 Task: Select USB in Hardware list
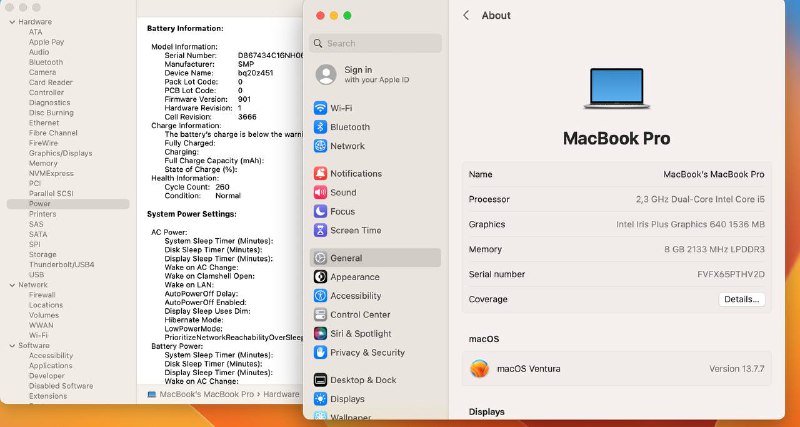point(36,274)
